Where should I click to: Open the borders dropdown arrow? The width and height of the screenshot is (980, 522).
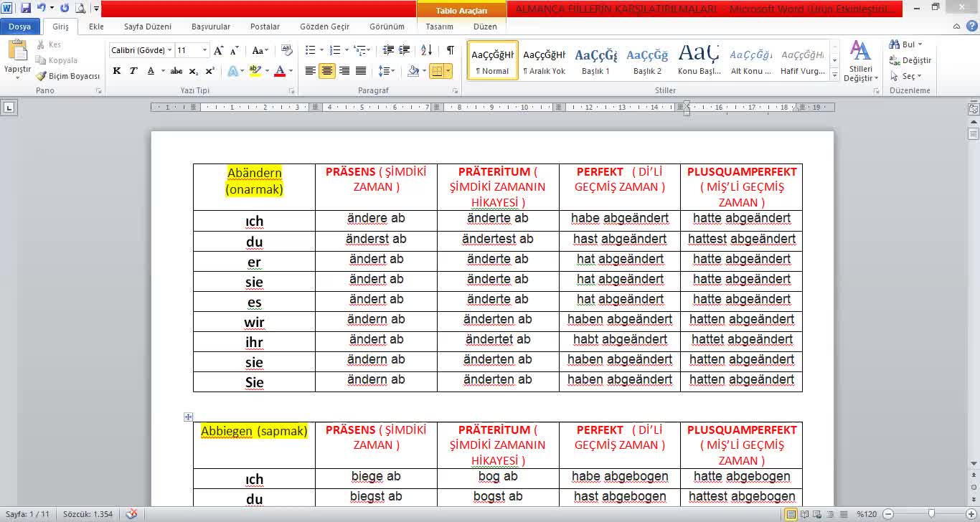pos(448,71)
